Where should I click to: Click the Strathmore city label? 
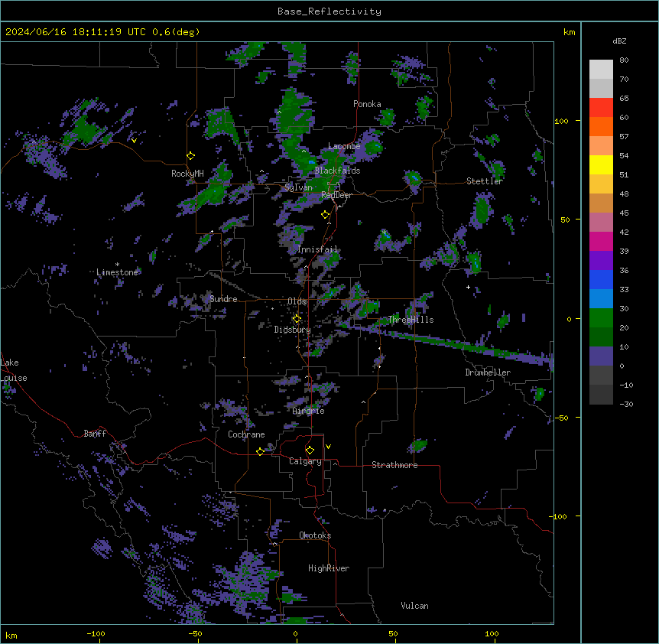(x=394, y=465)
